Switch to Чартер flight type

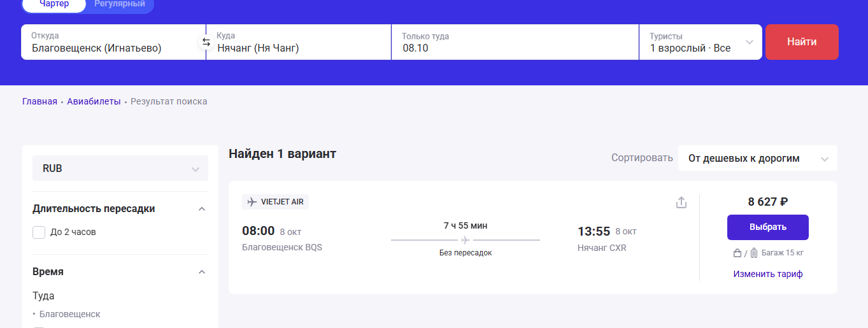tap(55, 4)
